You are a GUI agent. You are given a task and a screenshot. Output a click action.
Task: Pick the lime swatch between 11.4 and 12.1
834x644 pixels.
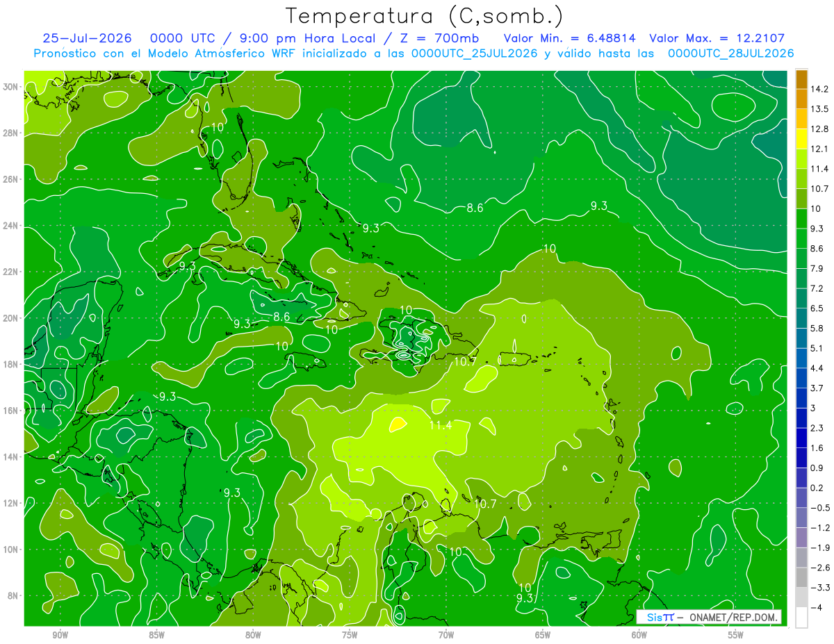801,158
